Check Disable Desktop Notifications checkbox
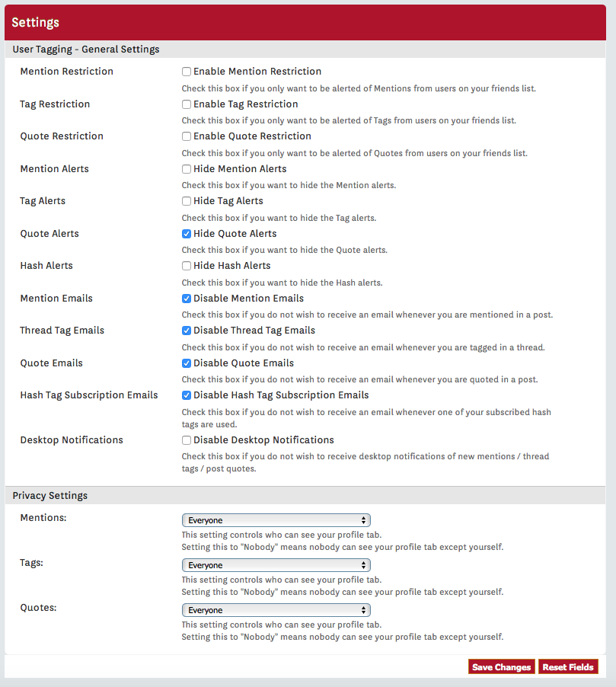616x687 pixels. click(187, 440)
